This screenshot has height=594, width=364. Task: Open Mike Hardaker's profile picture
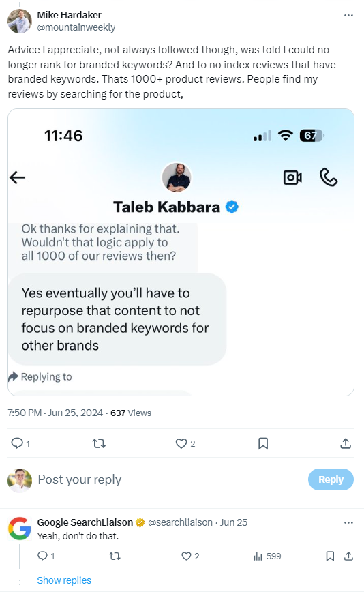click(x=20, y=21)
